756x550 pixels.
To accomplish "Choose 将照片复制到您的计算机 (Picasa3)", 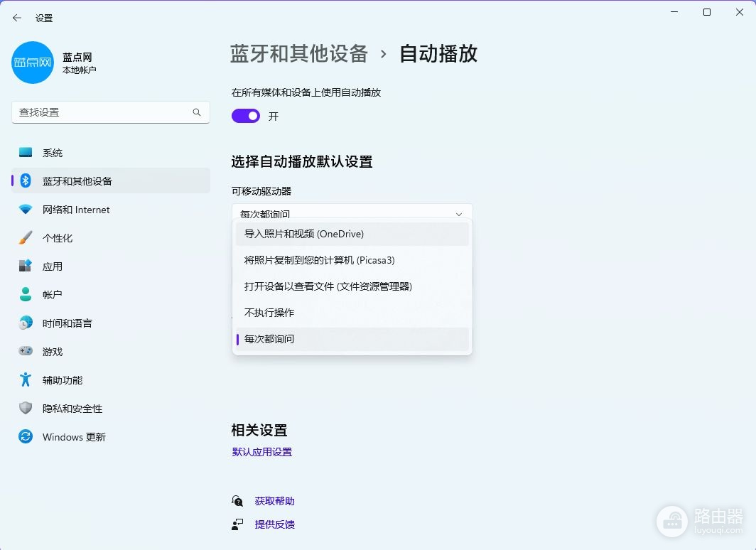I will [x=352, y=260].
